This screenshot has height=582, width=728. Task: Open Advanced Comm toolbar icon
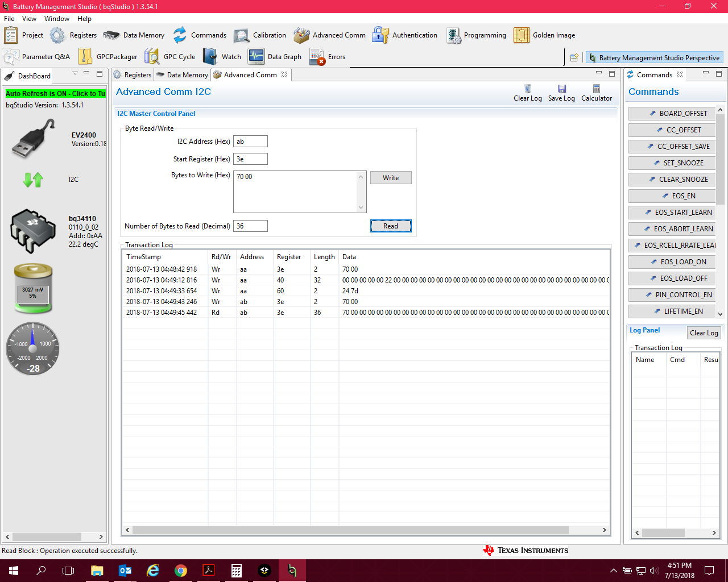click(301, 35)
